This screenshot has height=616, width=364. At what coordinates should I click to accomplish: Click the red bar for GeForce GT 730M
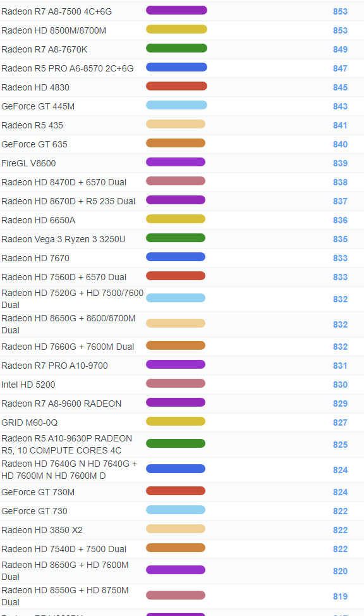[176, 490]
